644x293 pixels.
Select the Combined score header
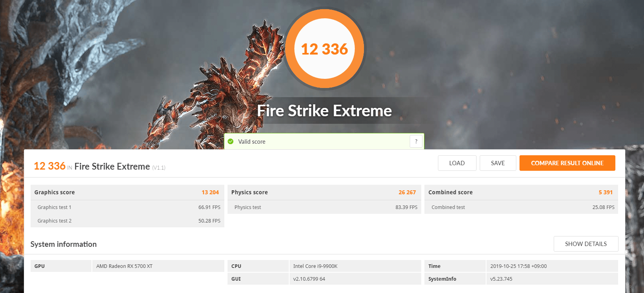[521, 192]
